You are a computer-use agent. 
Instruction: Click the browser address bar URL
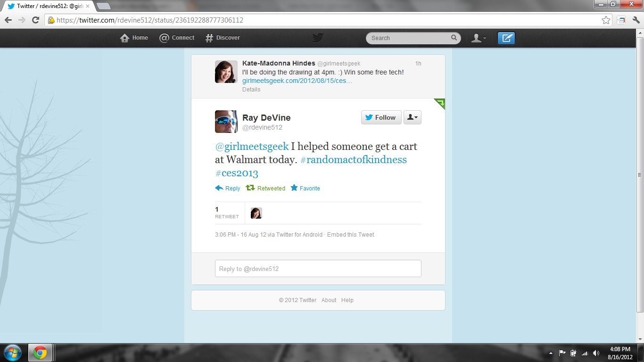(x=150, y=20)
